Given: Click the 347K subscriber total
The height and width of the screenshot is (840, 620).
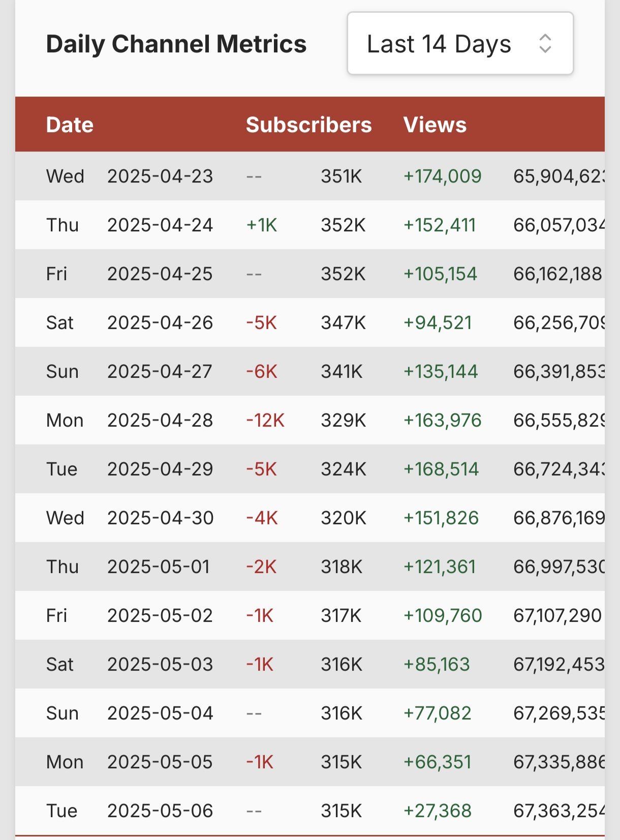Looking at the screenshot, I should [344, 323].
